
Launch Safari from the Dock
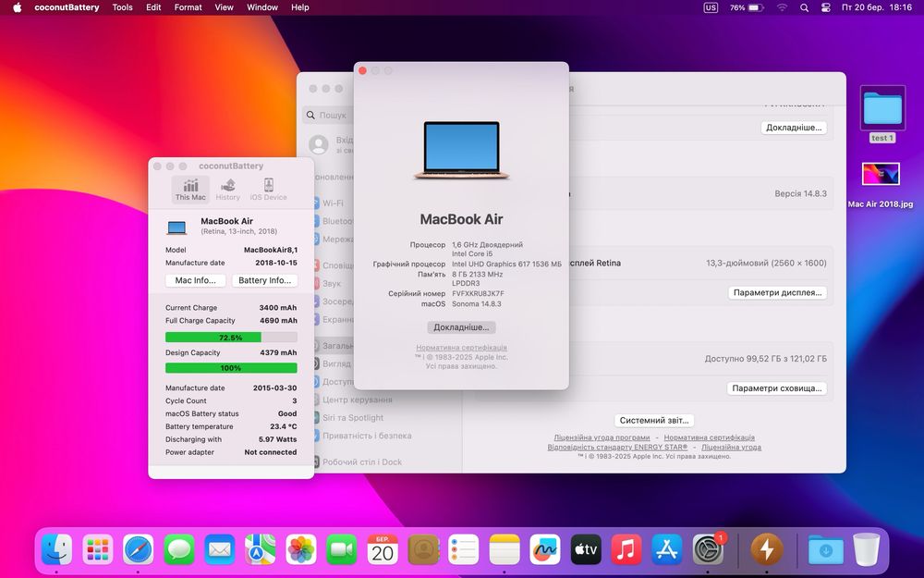(x=139, y=549)
